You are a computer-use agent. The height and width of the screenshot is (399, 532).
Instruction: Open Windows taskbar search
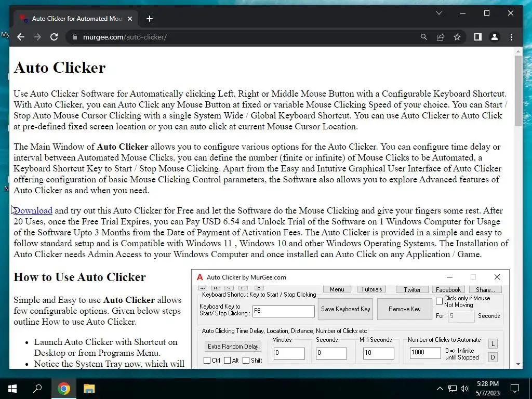(x=37, y=389)
